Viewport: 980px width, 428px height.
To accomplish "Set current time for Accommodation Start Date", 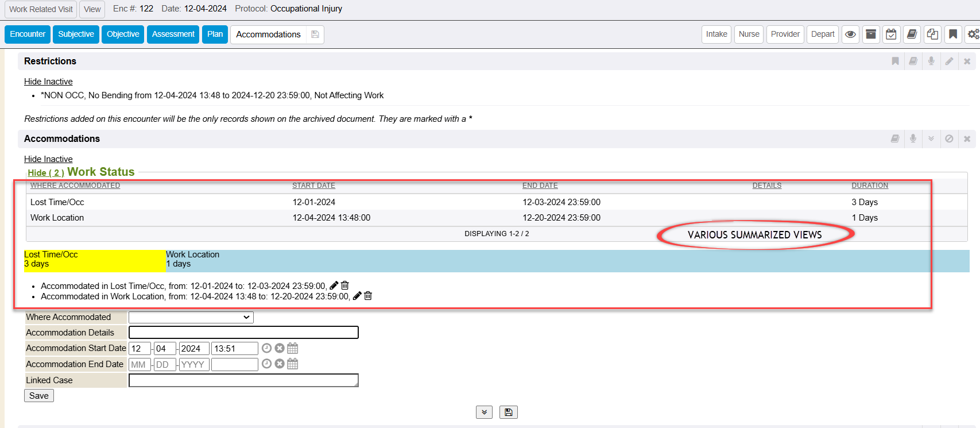I will (x=266, y=348).
